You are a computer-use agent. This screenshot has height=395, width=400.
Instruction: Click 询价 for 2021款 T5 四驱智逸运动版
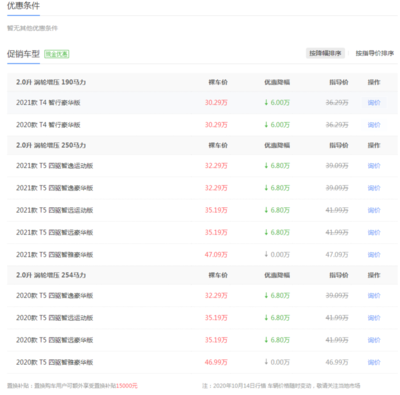click(374, 166)
